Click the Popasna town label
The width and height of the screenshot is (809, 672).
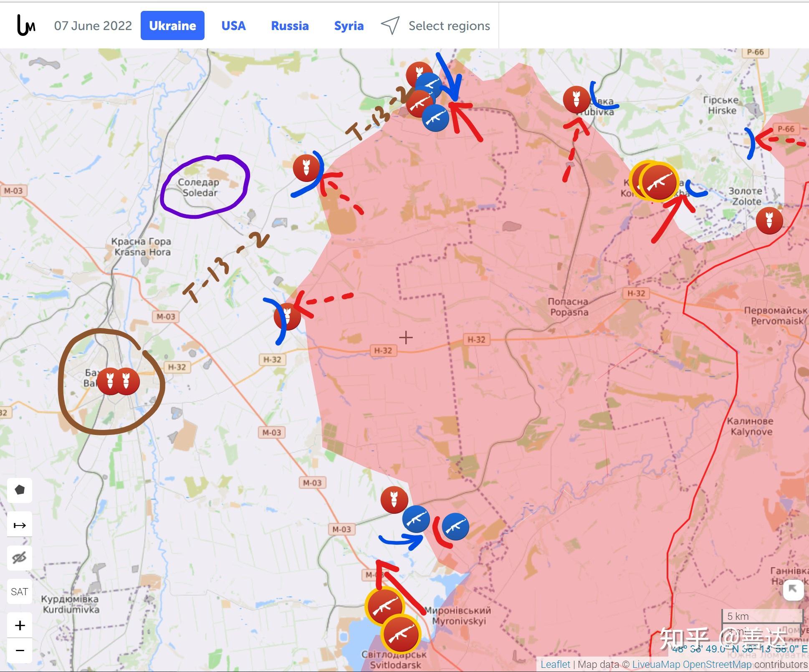tap(569, 307)
